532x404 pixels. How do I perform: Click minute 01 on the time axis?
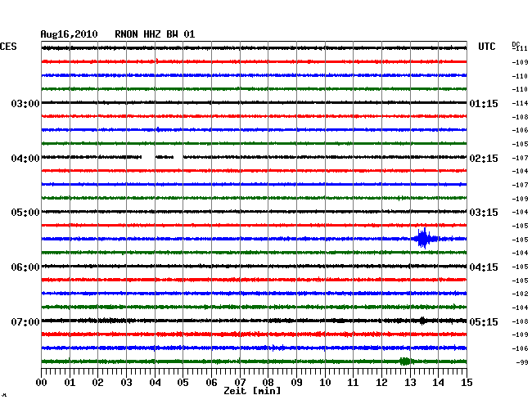click(70, 382)
